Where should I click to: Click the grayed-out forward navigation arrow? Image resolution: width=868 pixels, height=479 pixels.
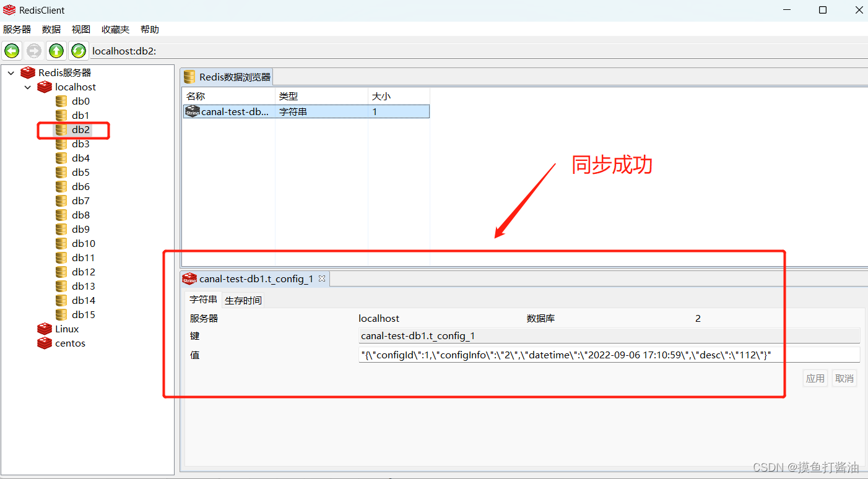click(34, 51)
